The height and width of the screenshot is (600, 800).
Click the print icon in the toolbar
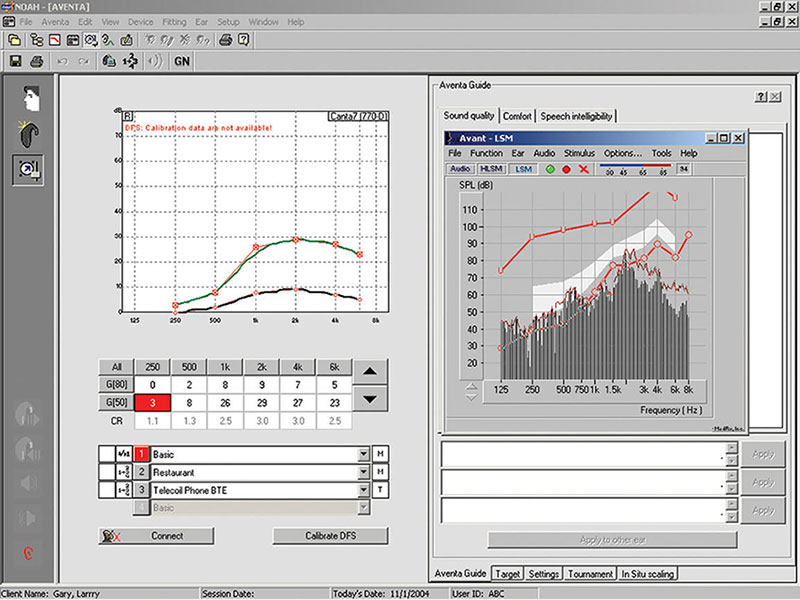pyautogui.click(x=35, y=61)
